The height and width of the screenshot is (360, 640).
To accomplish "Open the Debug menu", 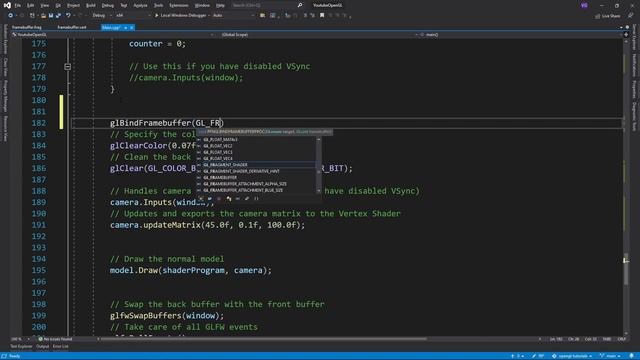I will [x=108, y=5].
